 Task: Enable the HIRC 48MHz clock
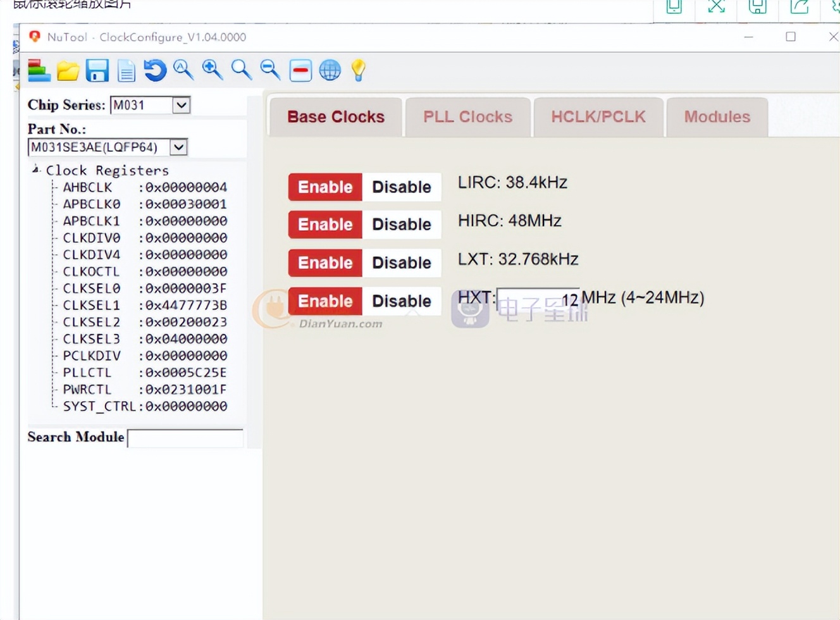pos(325,225)
